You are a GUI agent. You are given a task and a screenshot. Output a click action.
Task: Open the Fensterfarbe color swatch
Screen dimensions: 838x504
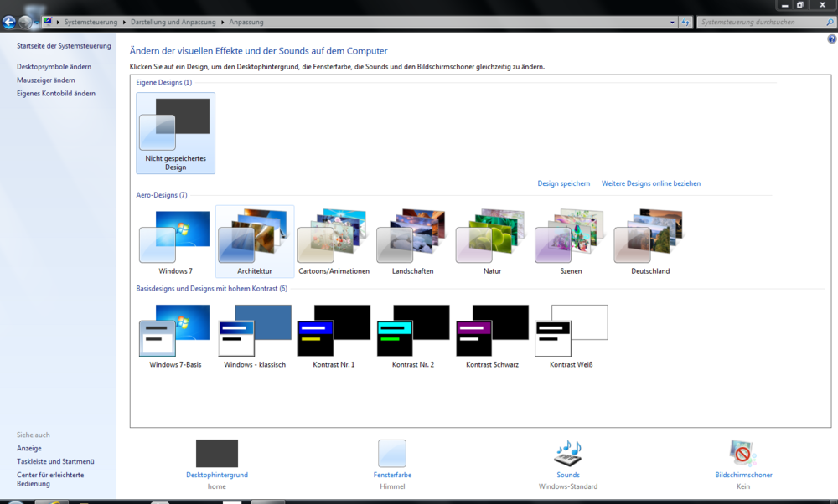click(x=392, y=454)
